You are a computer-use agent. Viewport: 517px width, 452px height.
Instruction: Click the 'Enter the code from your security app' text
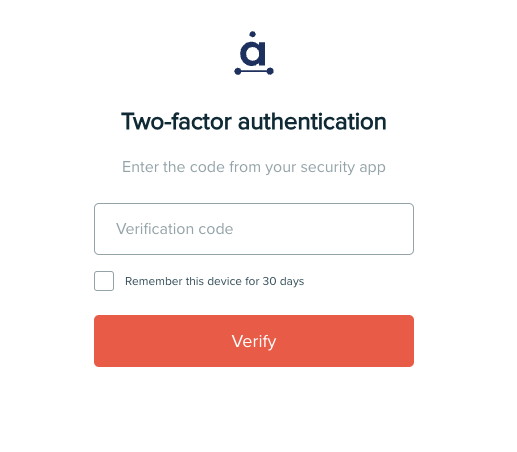click(254, 167)
